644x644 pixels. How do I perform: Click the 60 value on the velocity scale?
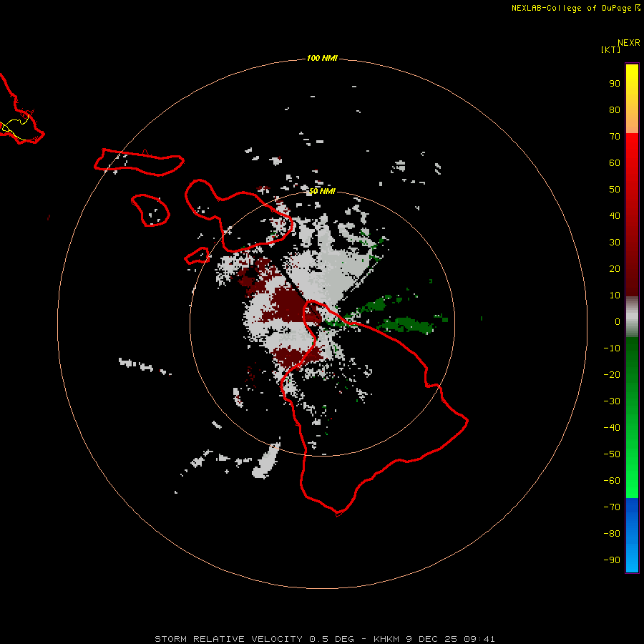point(615,163)
